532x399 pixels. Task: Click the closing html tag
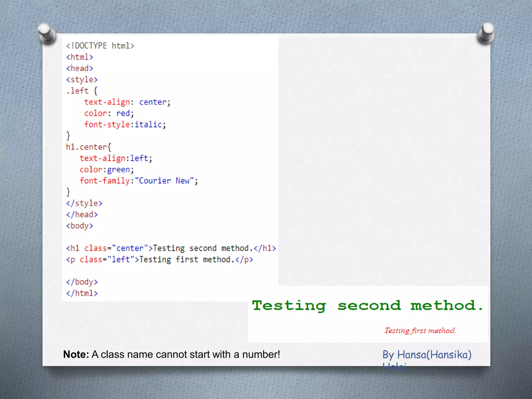[x=82, y=293]
